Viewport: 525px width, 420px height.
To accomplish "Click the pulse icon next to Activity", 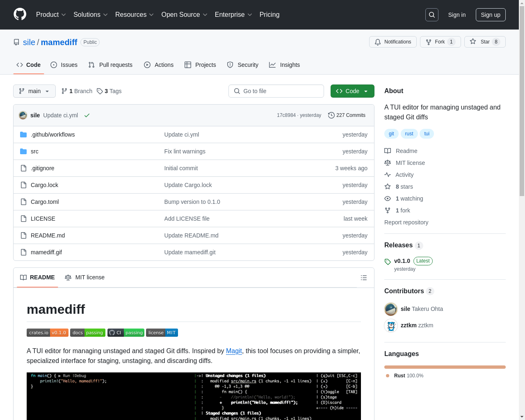I will [388, 175].
